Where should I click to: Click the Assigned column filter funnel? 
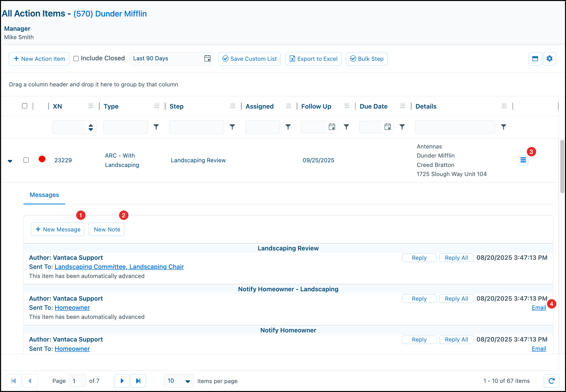click(288, 127)
